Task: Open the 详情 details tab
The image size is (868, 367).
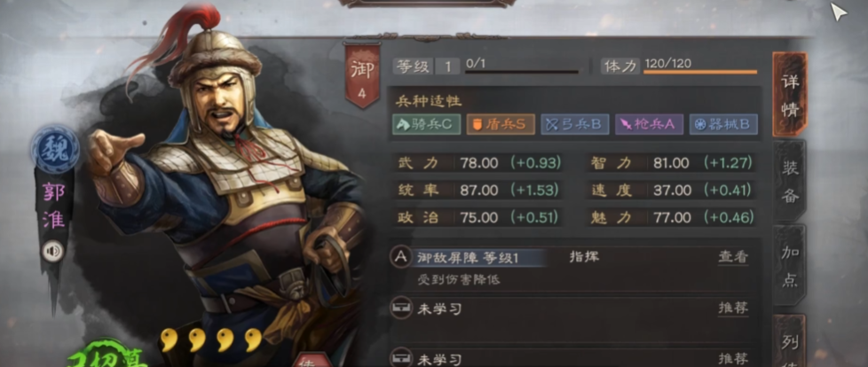Action: tap(790, 95)
